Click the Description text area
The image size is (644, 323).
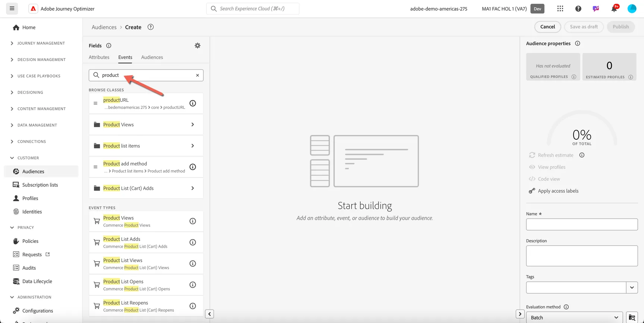(x=582, y=256)
